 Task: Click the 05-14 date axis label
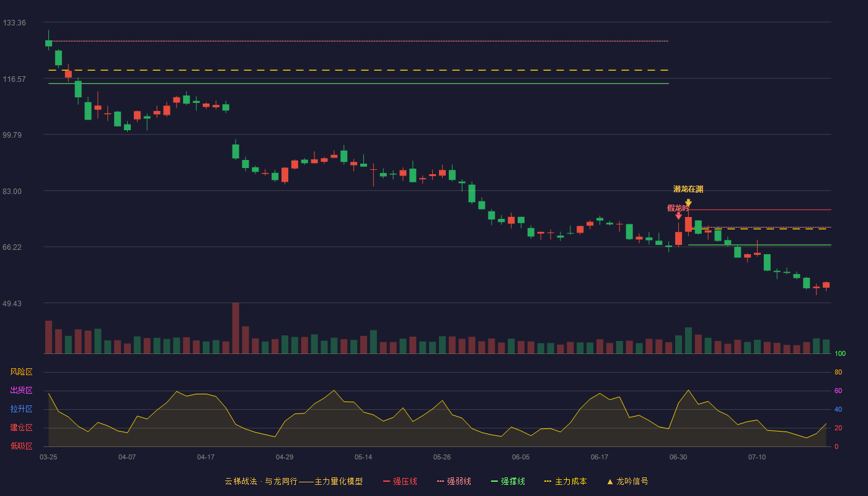pyautogui.click(x=363, y=457)
